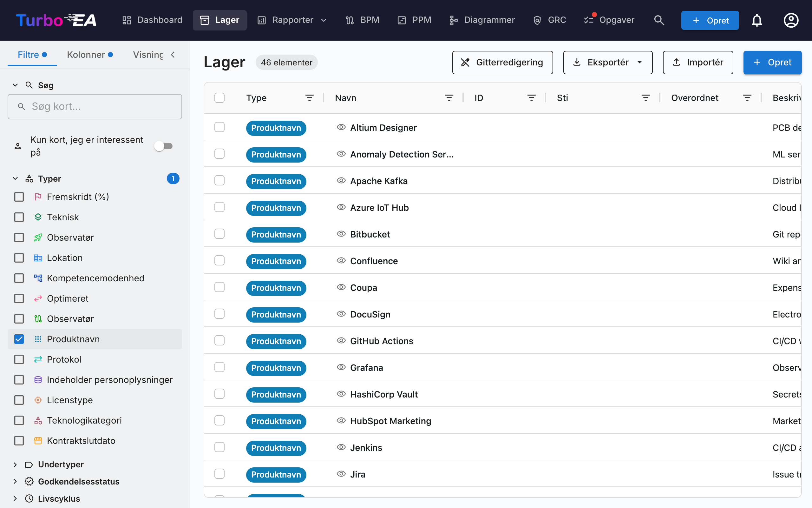Click the Turbo EA logo

tap(56, 20)
